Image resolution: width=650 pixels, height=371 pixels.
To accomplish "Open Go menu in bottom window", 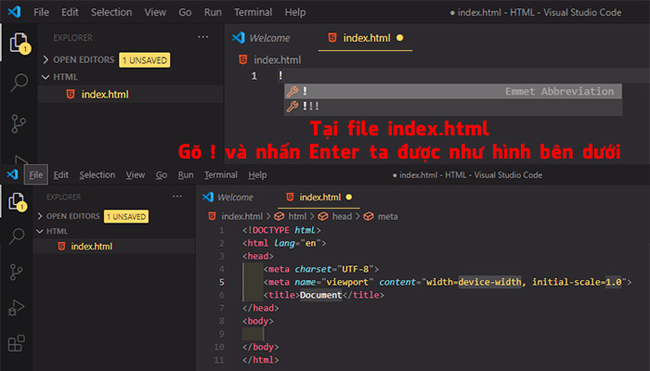I will (x=161, y=175).
